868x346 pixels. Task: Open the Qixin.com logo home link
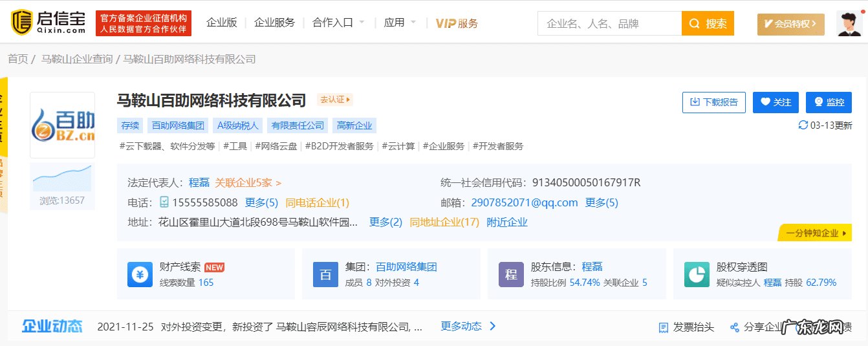(x=49, y=23)
